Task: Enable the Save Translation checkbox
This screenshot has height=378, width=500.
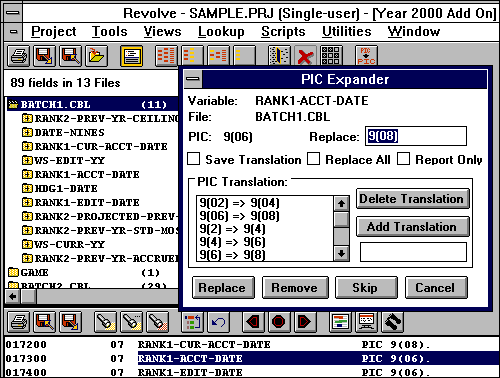Action: pos(194,159)
